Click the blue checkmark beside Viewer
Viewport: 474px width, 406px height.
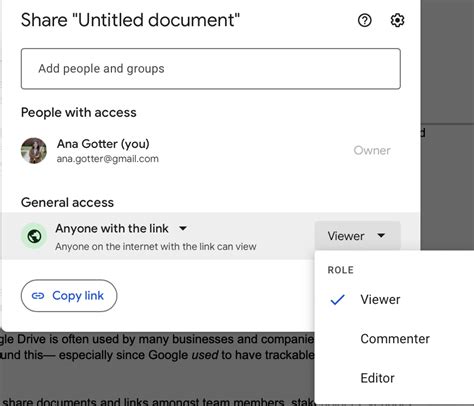(x=337, y=300)
